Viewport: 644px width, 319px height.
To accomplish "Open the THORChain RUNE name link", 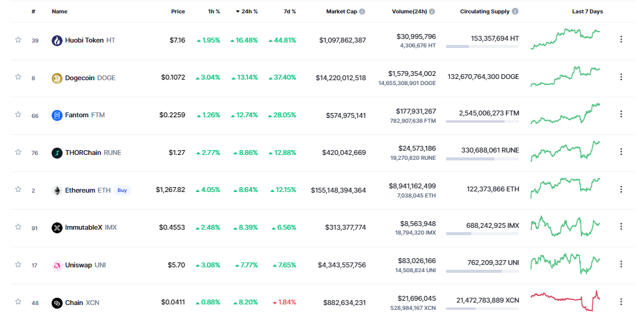I will tap(93, 153).
